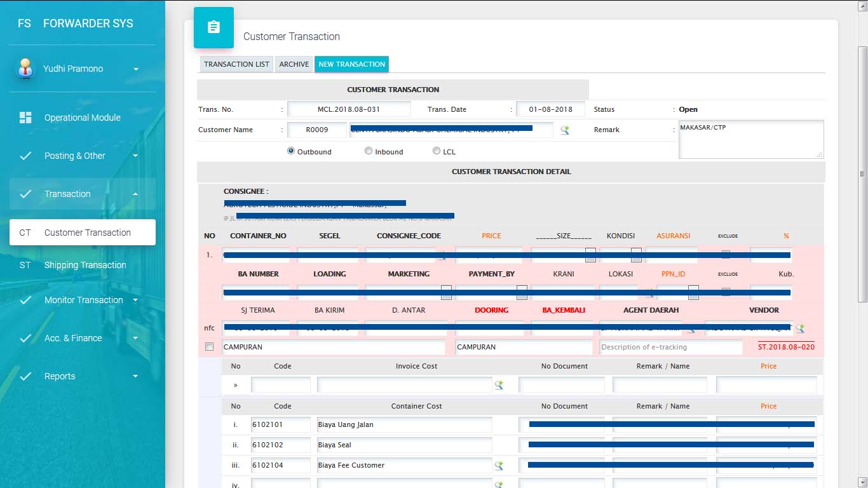Click the Vendor lookup search icon
Viewport: 868px width, 488px height.
point(800,329)
